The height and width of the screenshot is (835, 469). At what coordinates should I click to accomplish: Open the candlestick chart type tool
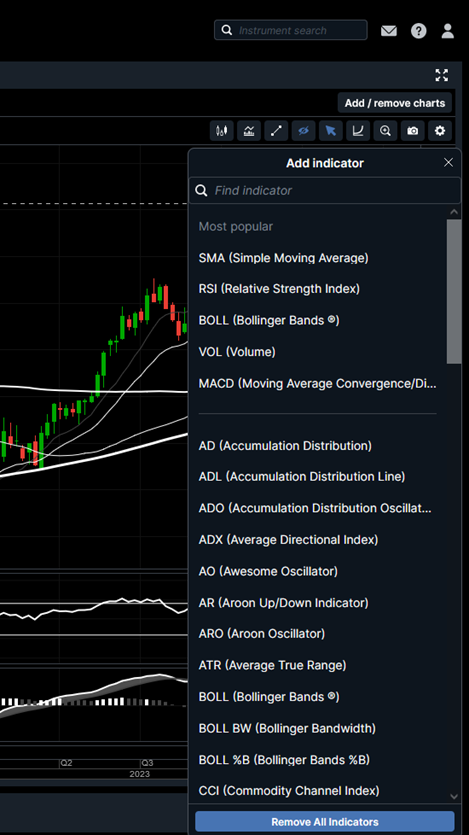coord(221,130)
